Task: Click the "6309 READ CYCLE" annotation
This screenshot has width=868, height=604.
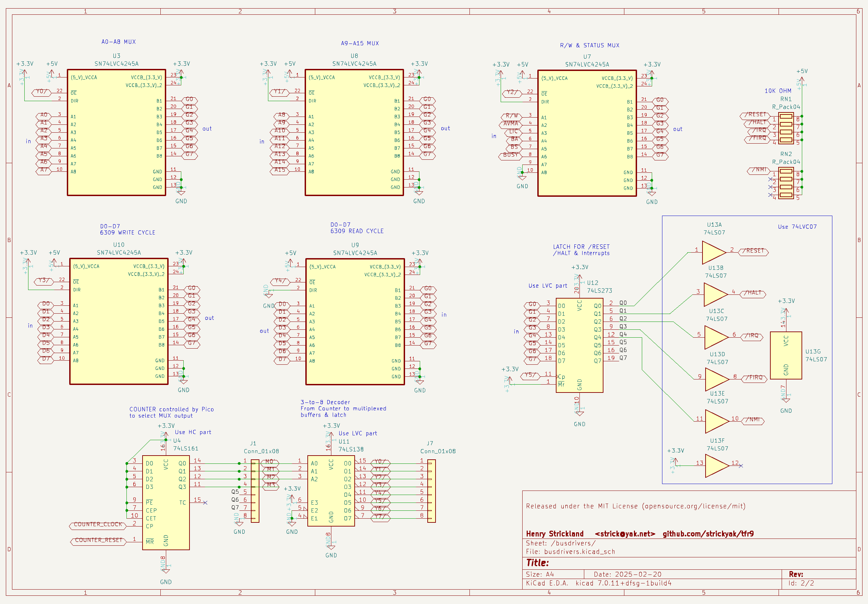Action: [x=357, y=231]
